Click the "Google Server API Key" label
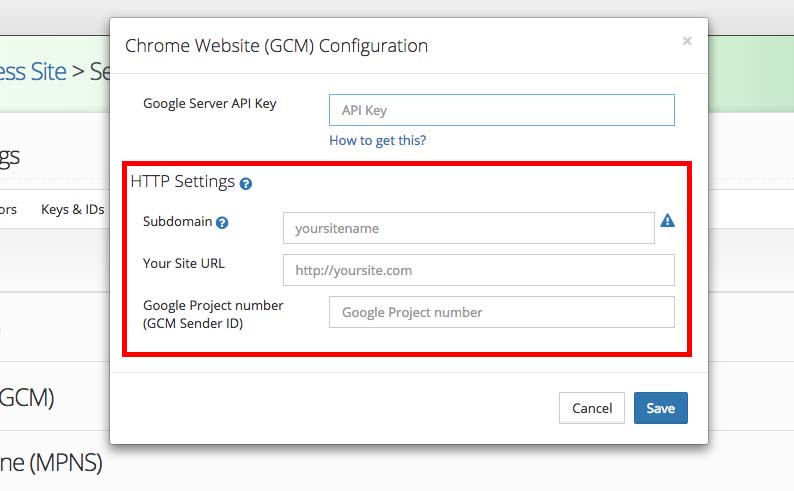The width and height of the screenshot is (794, 491). [x=210, y=103]
